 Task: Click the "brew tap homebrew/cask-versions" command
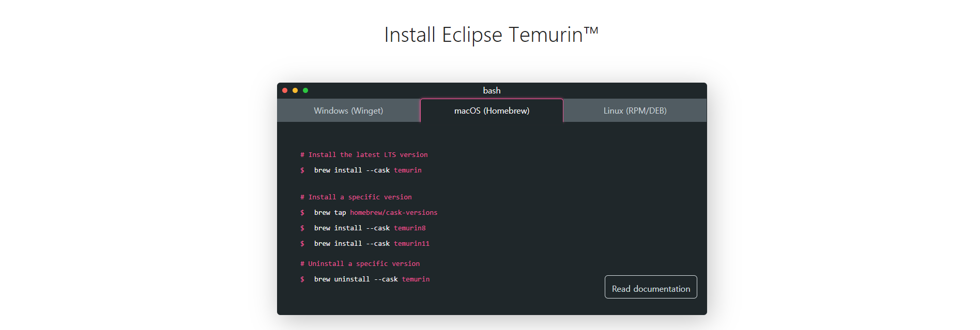point(376,212)
